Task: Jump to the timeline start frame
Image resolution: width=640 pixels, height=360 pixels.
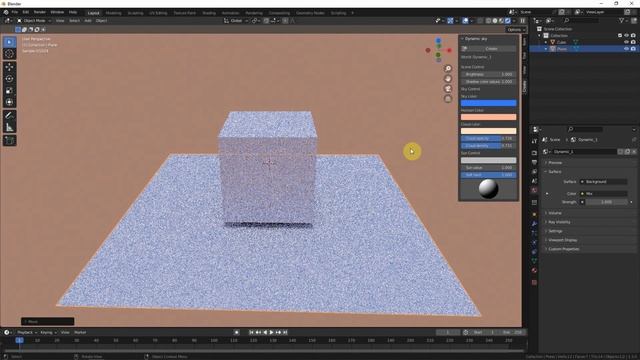Action: point(251,332)
